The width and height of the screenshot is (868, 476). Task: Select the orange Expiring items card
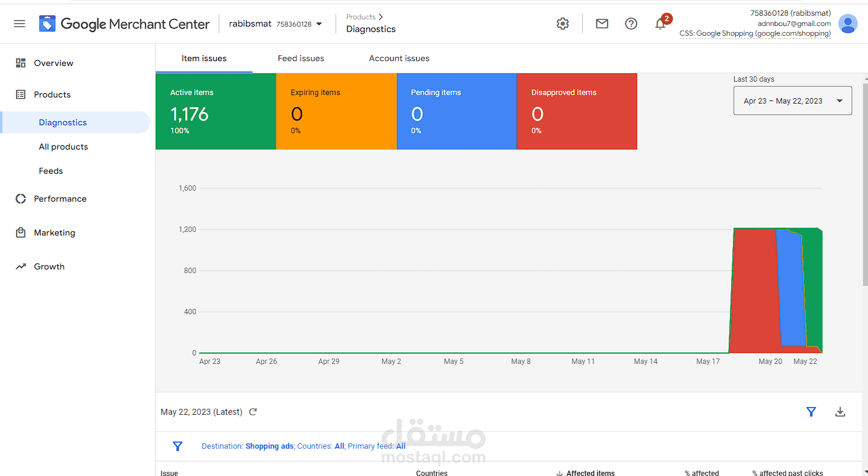pos(336,111)
